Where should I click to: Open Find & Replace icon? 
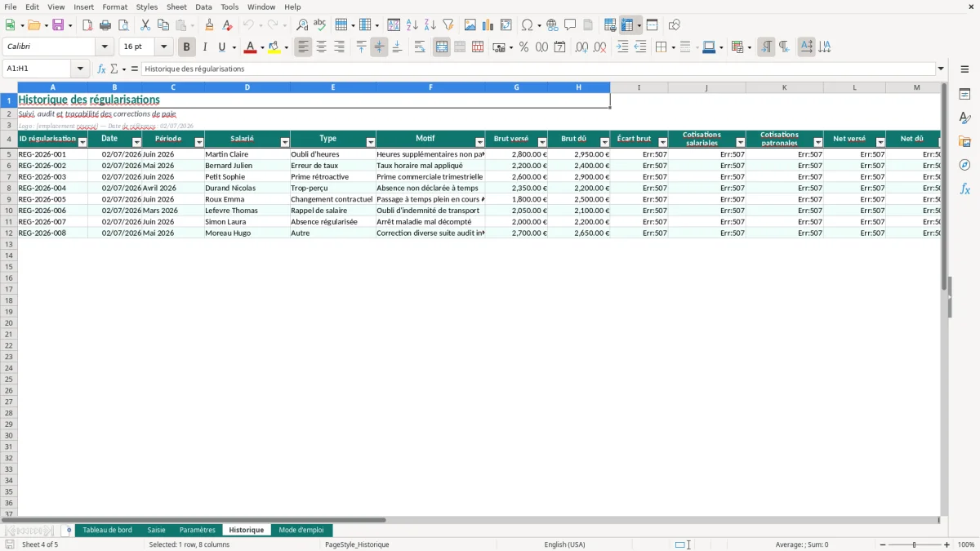pos(302,25)
